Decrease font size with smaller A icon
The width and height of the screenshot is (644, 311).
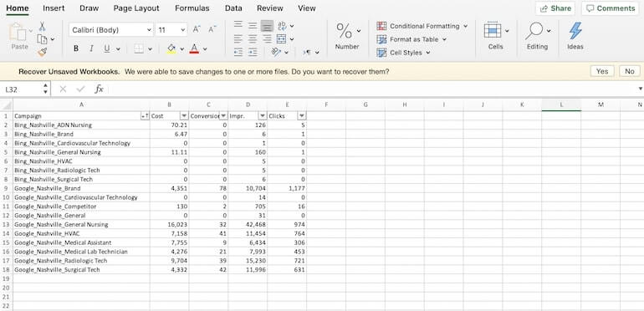coord(212,29)
